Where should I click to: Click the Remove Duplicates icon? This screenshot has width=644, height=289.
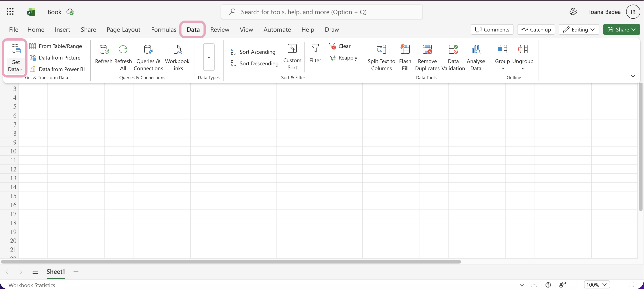(x=427, y=50)
